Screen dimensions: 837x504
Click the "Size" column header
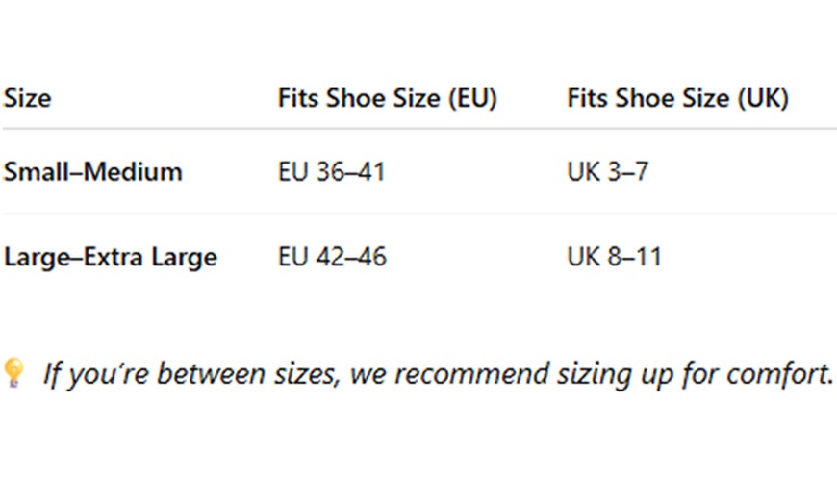pyautogui.click(x=27, y=98)
